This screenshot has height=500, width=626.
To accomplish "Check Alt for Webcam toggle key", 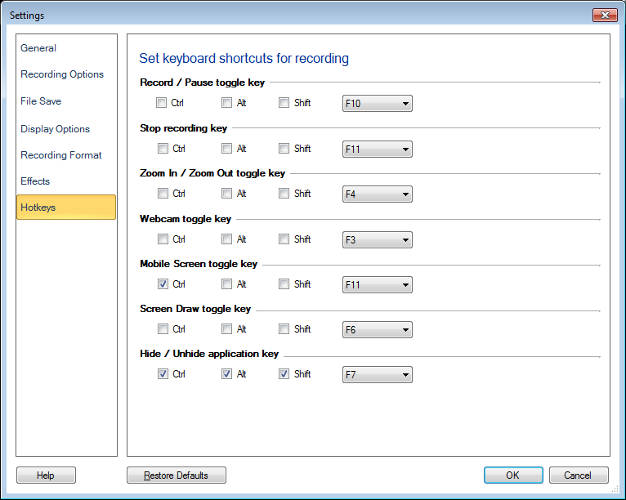I will [227, 239].
